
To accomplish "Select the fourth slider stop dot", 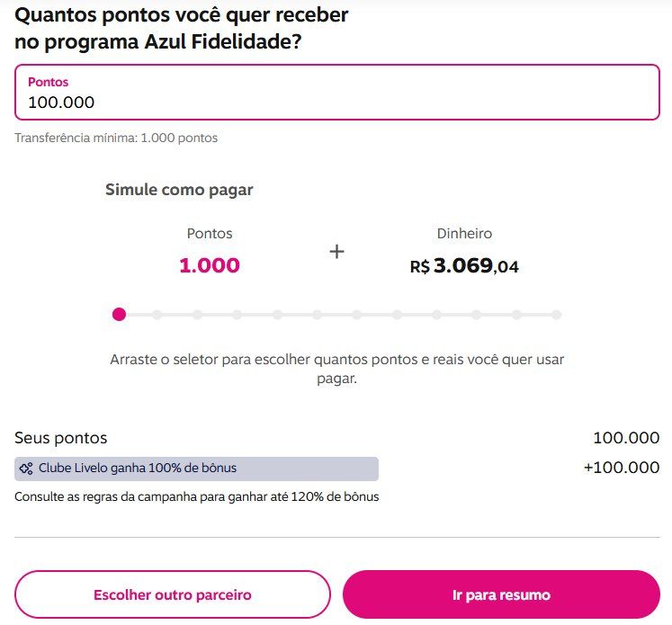I will click(x=237, y=315).
